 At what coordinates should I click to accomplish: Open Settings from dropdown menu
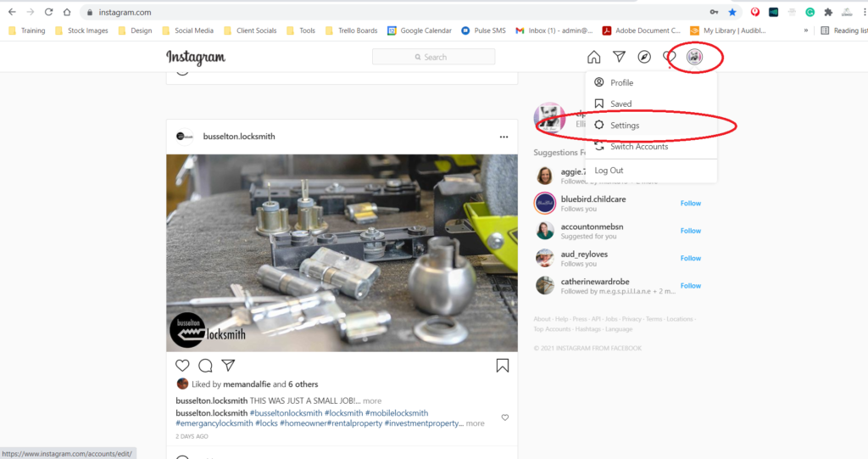(651, 126)
